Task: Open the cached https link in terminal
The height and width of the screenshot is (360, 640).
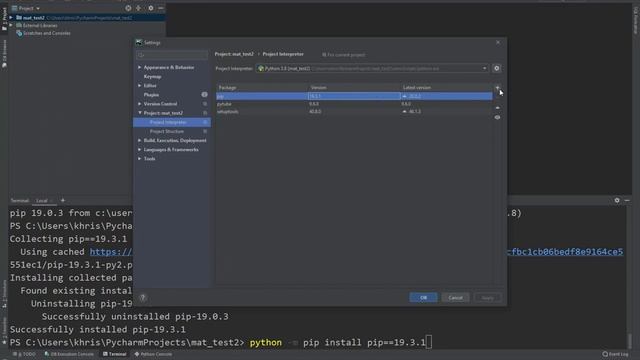Action: click(111, 252)
